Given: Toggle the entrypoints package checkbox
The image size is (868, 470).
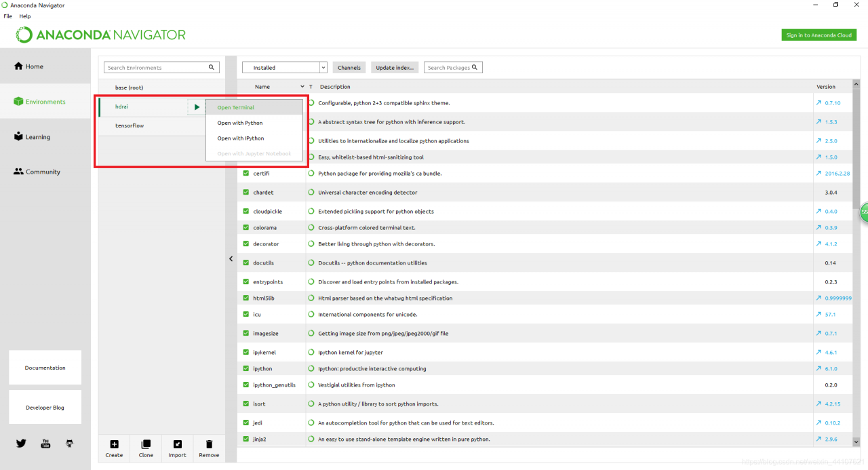Looking at the screenshot, I should tap(246, 282).
